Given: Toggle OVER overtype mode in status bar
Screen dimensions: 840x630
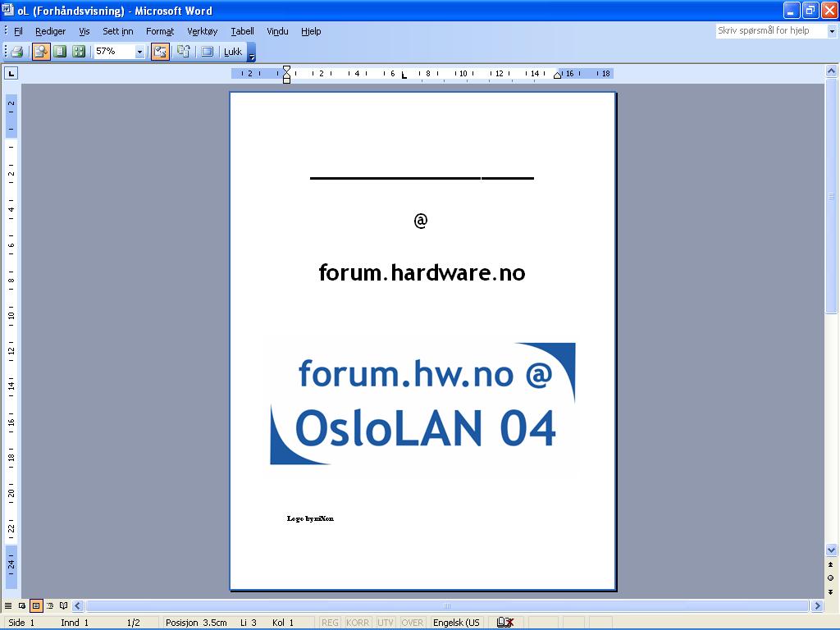Looking at the screenshot, I should (412, 623).
